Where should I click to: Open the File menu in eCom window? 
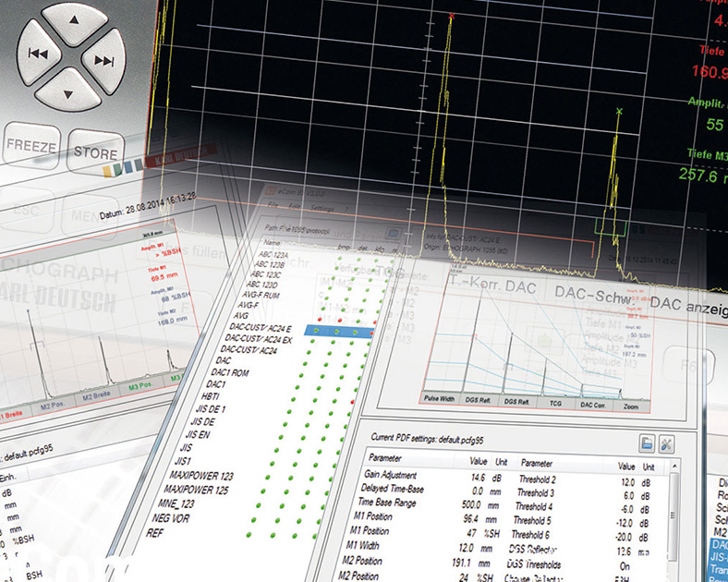(x=273, y=205)
